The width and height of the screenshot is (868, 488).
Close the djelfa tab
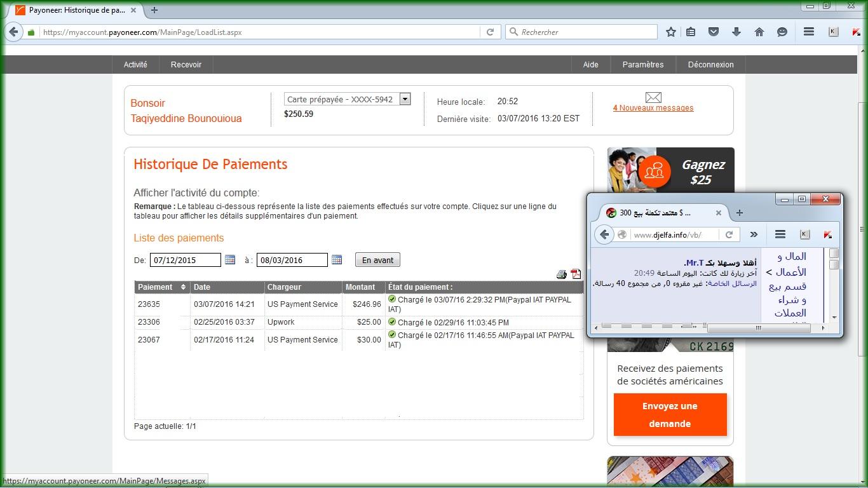coord(719,213)
